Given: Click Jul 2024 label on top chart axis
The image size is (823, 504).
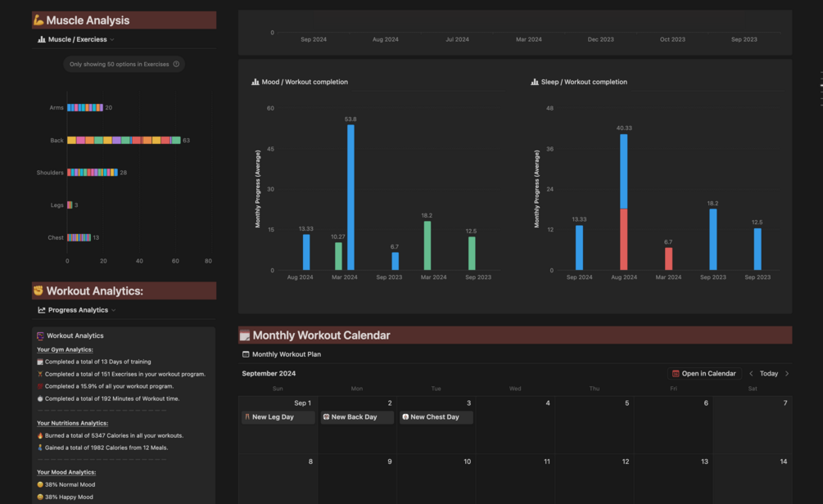Looking at the screenshot, I should 457,39.
